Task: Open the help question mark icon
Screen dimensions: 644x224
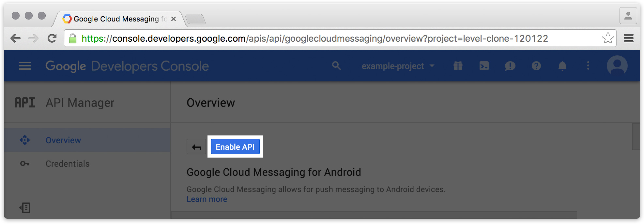Action: (536, 66)
